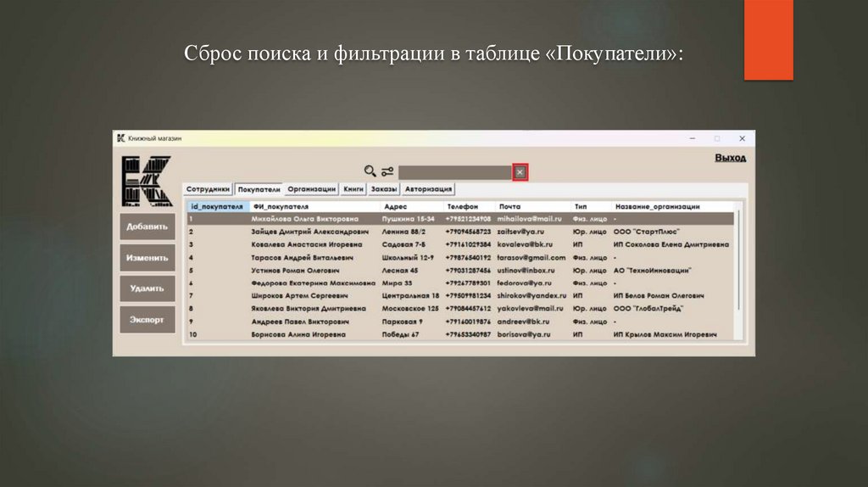Click the Телефон column header
Image resolution: width=868 pixels, height=487 pixels.
pos(462,206)
